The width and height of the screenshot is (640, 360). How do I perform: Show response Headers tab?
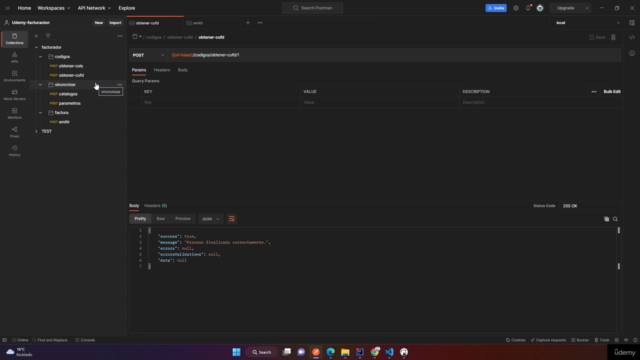tap(156, 206)
